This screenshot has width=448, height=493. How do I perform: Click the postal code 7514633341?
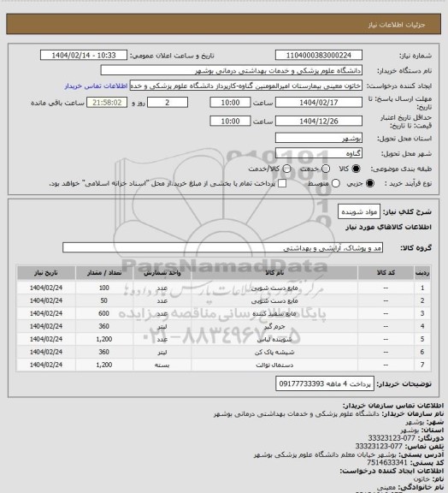[386, 463]
